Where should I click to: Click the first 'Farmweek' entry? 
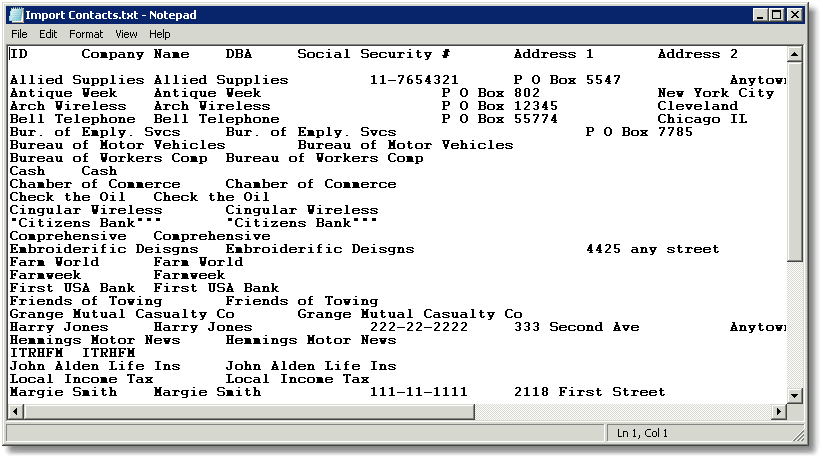45,275
